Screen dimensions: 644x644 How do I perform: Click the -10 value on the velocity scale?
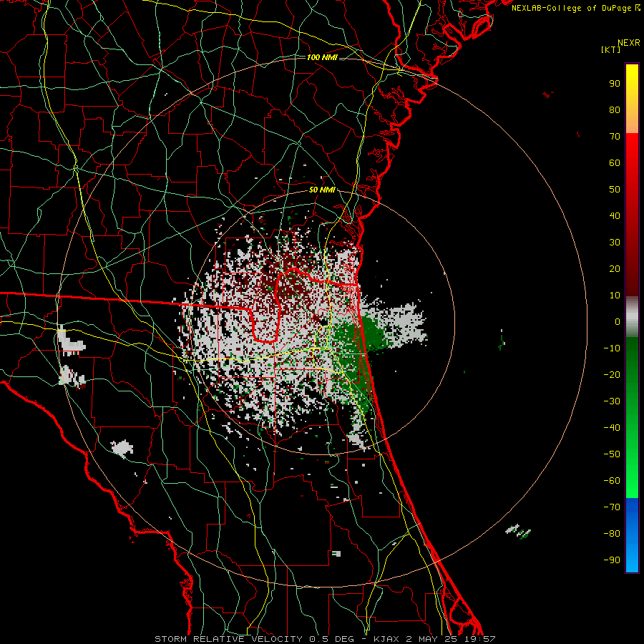612,348
